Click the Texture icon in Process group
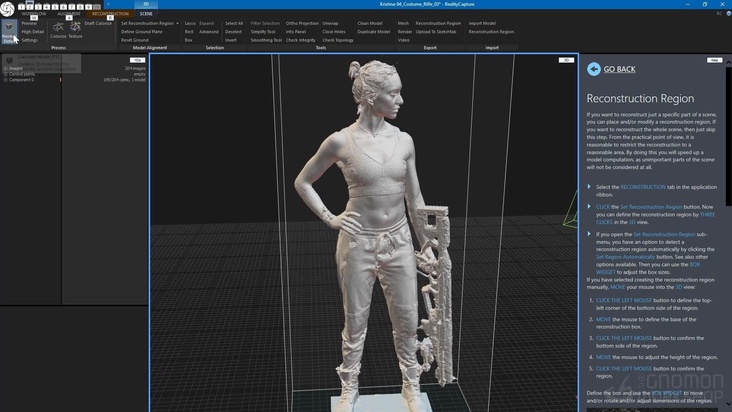Image resolution: width=732 pixels, height=412 pixels. tap(75, 30)
